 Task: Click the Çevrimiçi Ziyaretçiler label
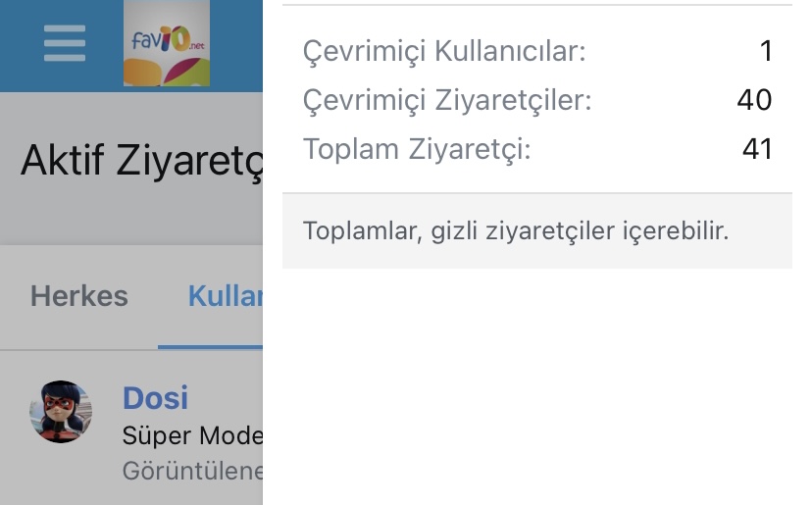447,100
